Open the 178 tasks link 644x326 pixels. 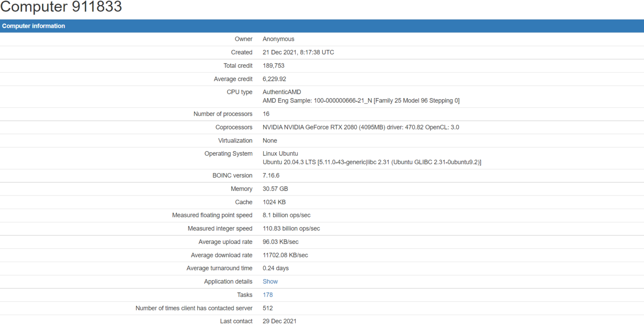(268, 295)
